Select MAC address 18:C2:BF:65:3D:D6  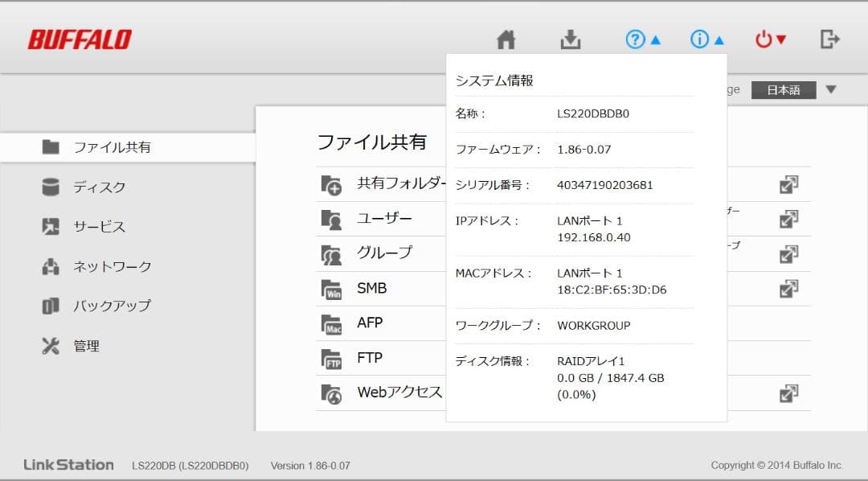pos(612,290)
